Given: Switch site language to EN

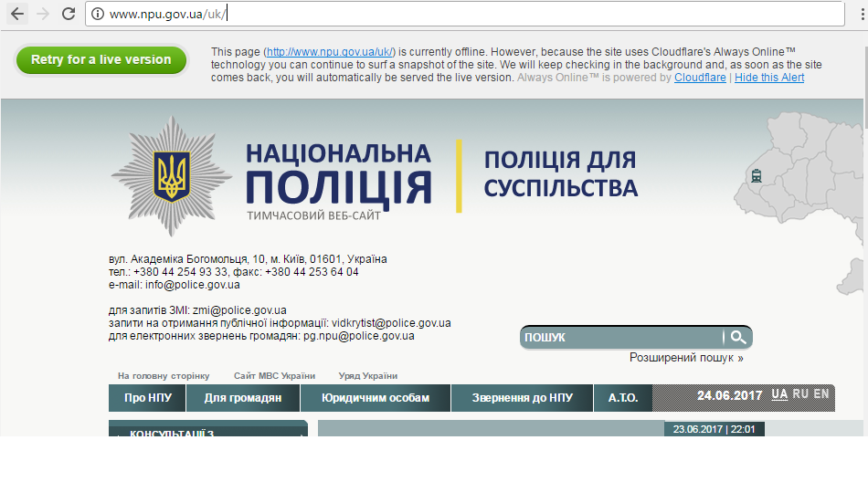Looking at the screenshot, I should 821,394.
